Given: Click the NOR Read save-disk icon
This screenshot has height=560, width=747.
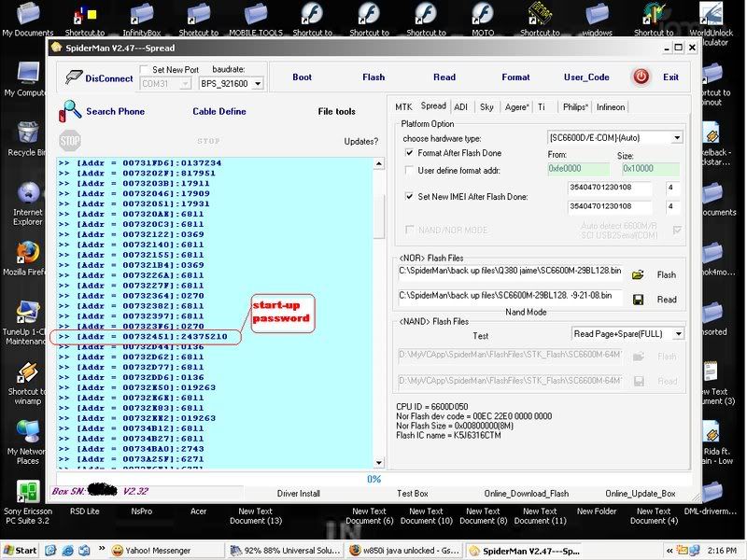Looking at the screenshot, I should tap(639, 300).
